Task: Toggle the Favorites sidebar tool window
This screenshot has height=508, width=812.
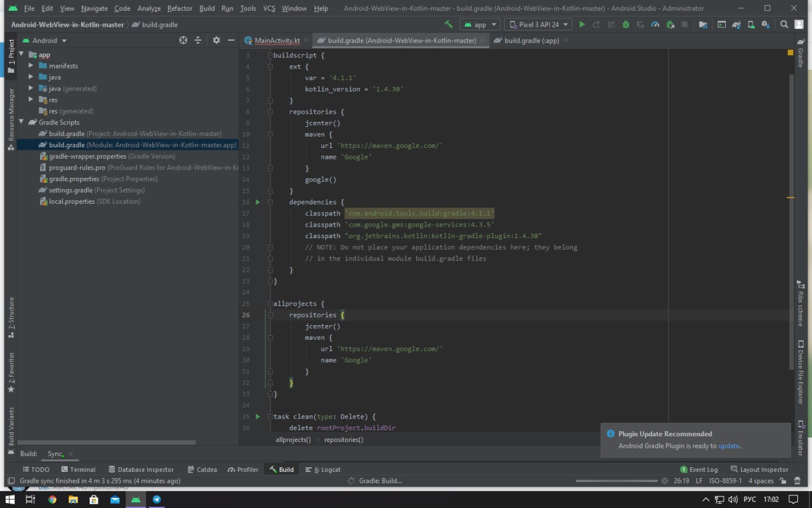Action: click(11, 372)
